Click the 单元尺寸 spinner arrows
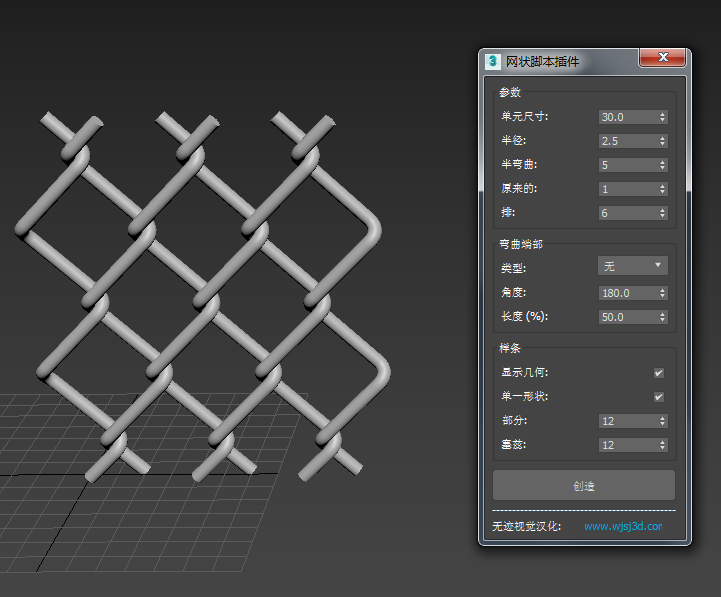 663,117
